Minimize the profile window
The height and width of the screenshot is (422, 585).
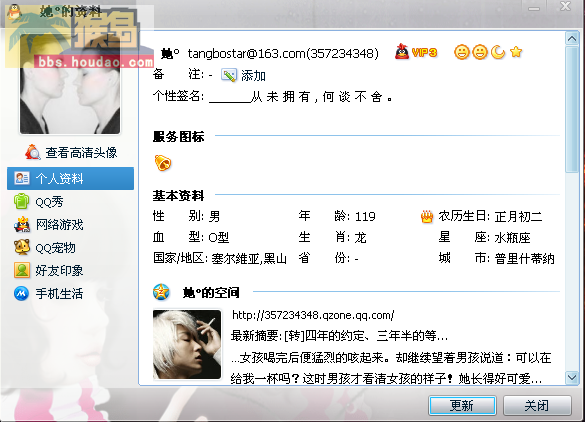click(x=534, y=7)
